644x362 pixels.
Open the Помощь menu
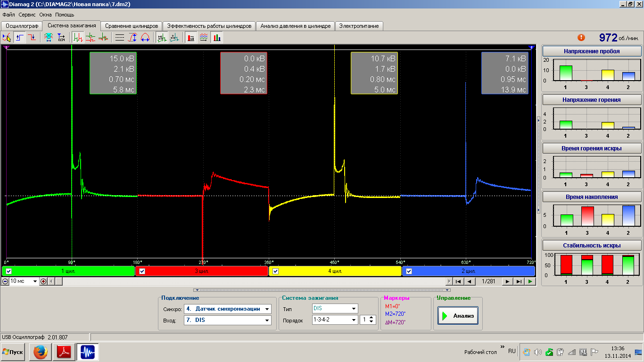coord(65,15)
